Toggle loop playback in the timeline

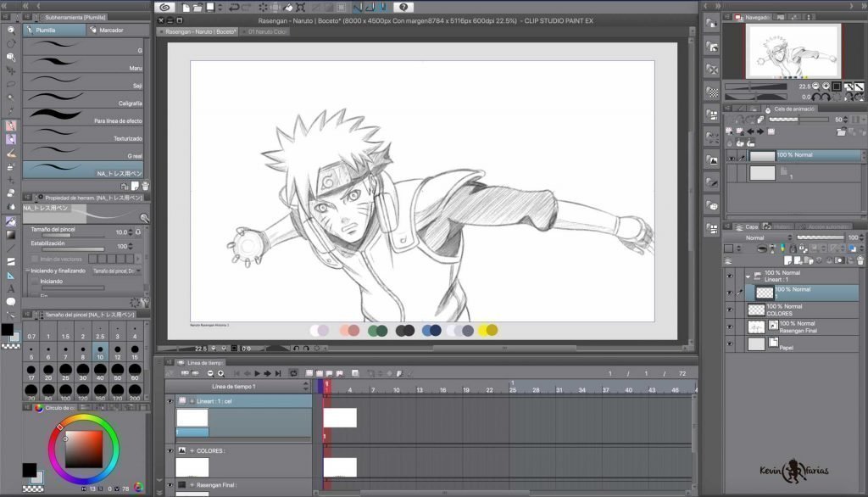(293, 373)
